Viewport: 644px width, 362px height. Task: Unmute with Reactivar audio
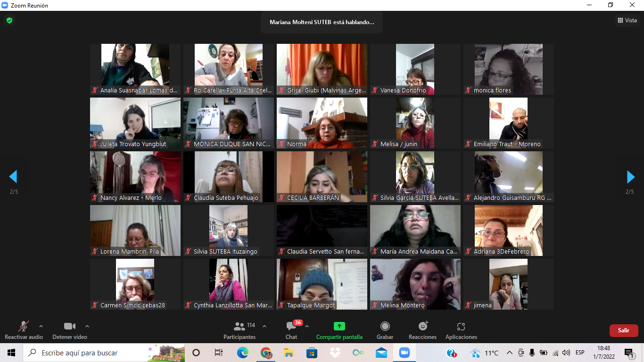tap(23, 329)
